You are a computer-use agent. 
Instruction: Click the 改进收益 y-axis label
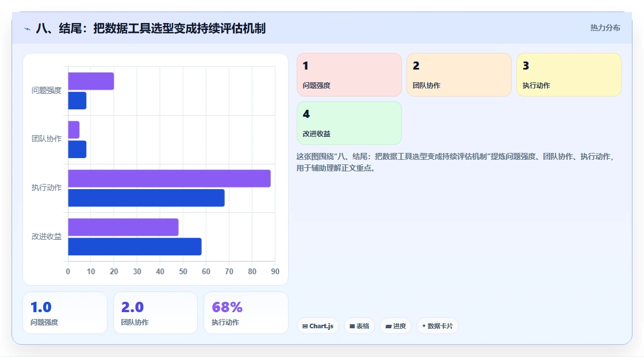pyautogui.click(x=47, y=237)
